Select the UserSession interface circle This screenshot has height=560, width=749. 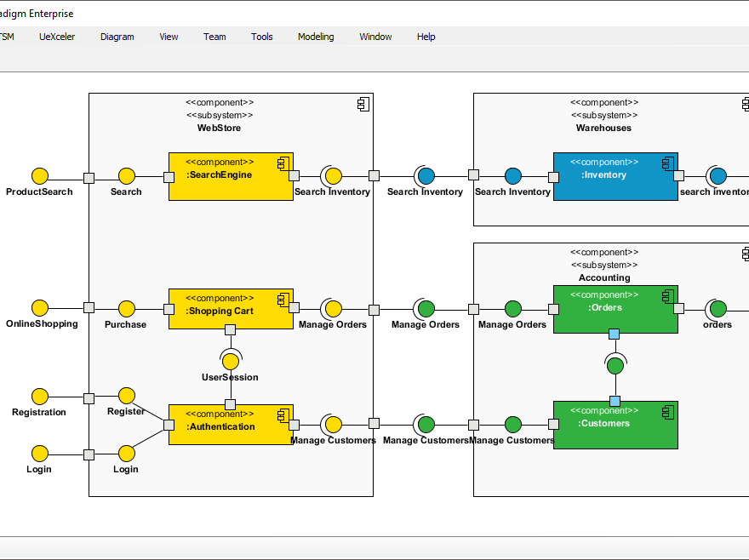pyautogui.click(x=231, y=361)
